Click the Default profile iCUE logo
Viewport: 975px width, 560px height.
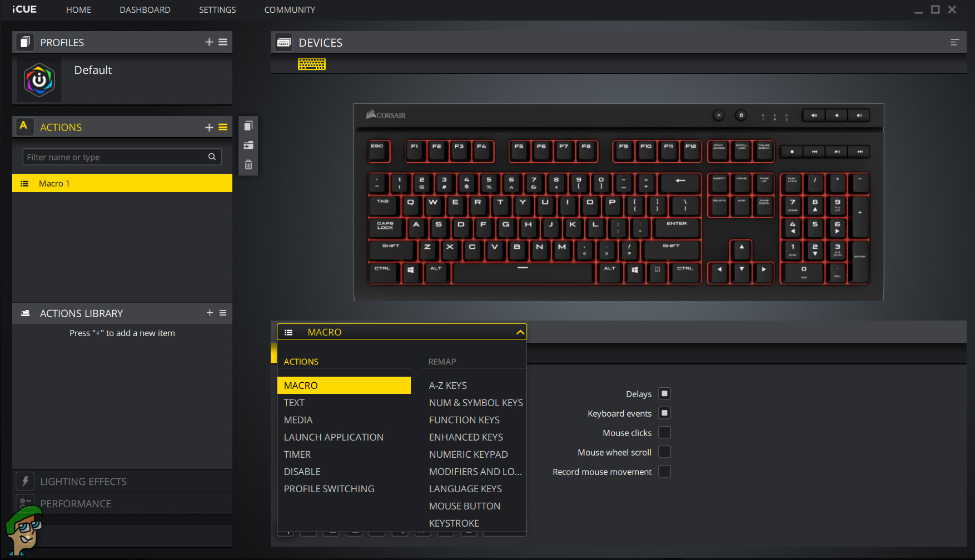39,80
